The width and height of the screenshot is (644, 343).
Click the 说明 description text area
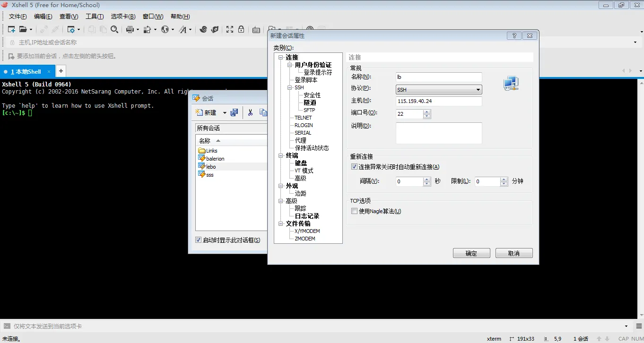[439, 133]
